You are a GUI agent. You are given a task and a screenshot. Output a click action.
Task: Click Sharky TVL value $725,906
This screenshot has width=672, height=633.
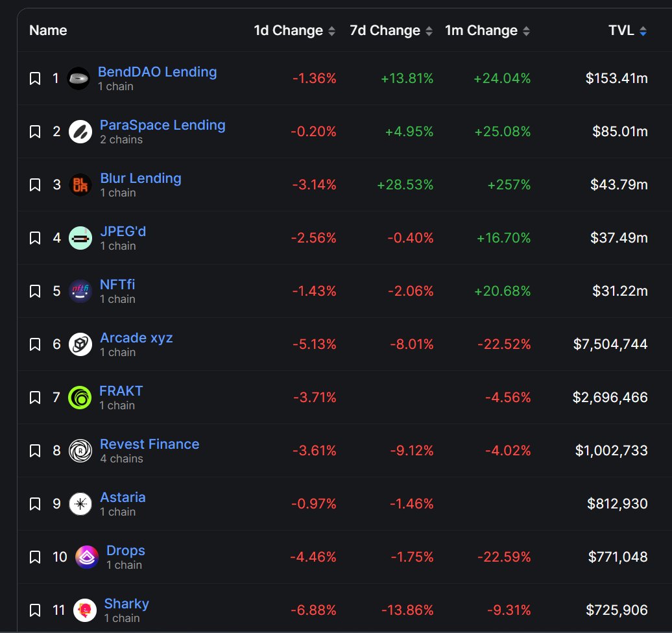(617, 610)
